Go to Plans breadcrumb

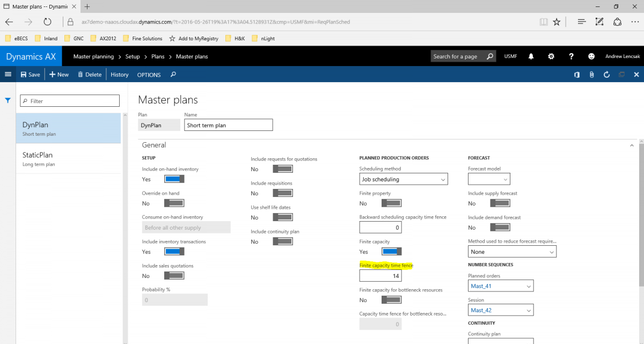[x=158, y=56]
